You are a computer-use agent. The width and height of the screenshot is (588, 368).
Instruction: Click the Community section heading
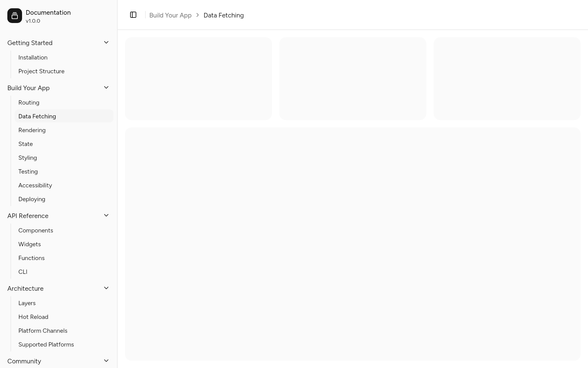point(24,361)
